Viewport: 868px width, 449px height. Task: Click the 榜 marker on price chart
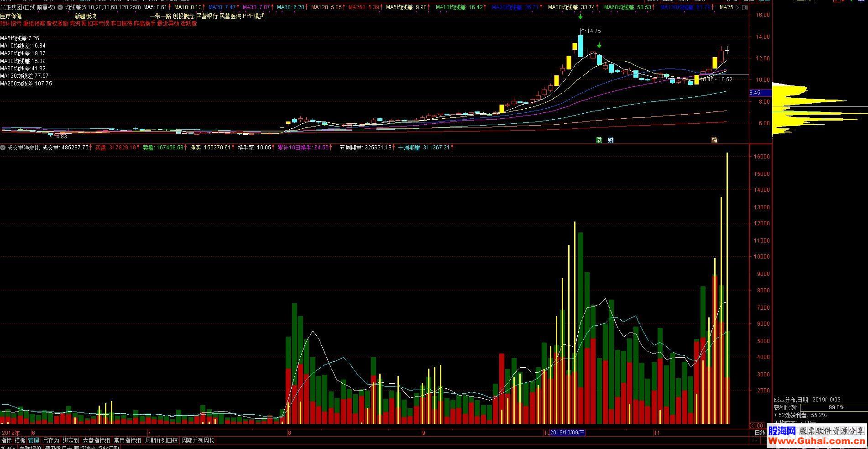pyautogui.click(x=715, y=140)
